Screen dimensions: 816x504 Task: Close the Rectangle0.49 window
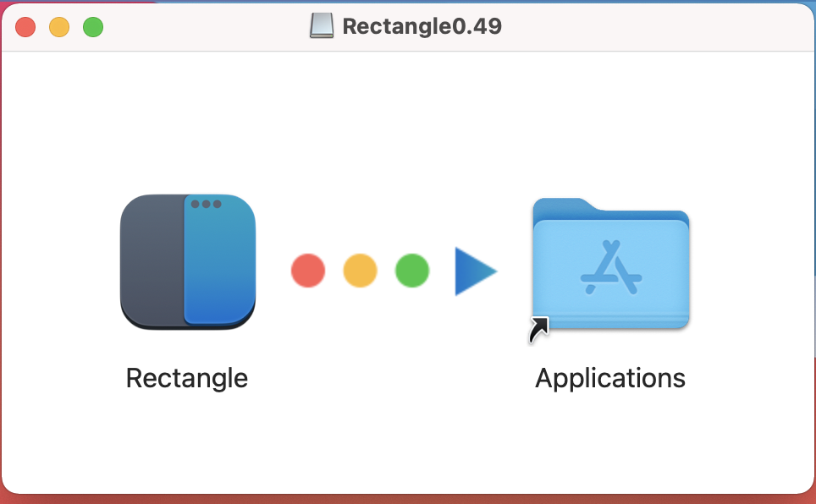coord(25,27)
